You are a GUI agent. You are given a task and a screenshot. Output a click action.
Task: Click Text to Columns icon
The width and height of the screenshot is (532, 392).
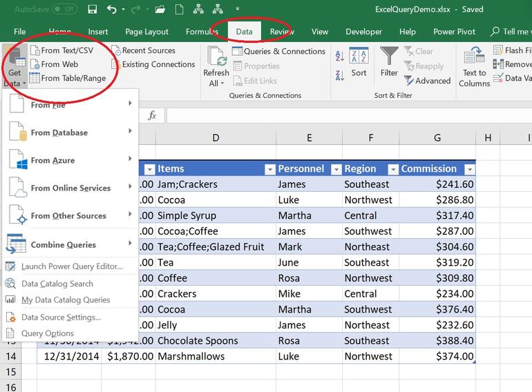[474, 57]
